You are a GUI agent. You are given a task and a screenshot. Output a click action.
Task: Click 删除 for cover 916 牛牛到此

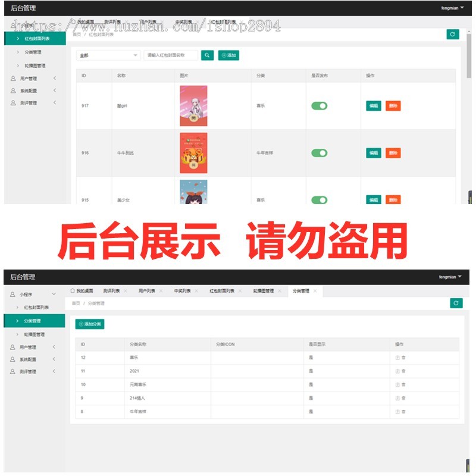(393, 153)
